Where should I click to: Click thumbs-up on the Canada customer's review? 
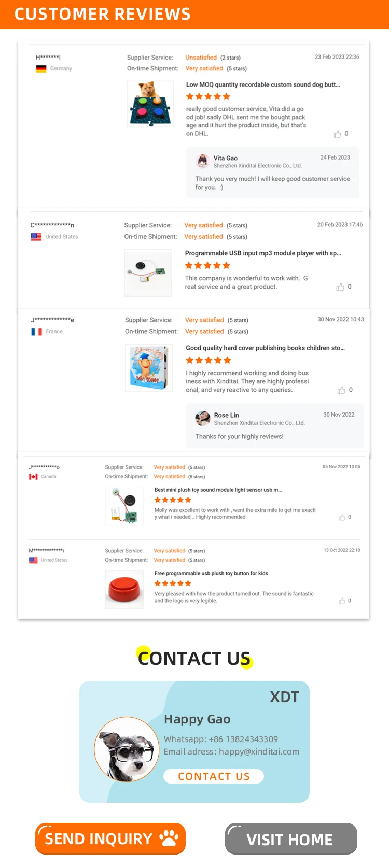pyautogui.click(x=342, y=517)
